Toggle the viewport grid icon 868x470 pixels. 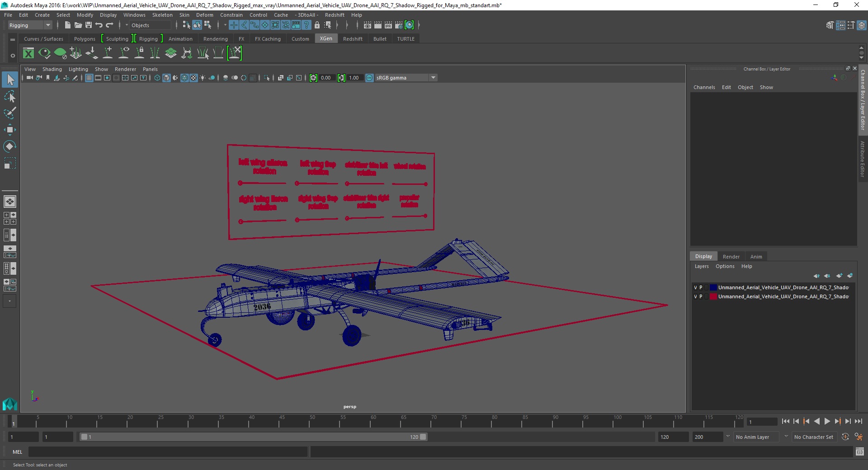(x=89, y=78)
